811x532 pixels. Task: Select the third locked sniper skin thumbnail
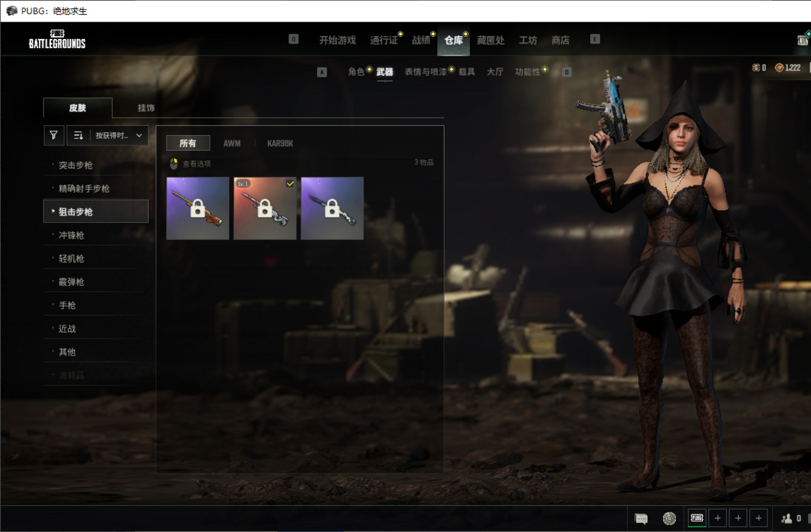coord(332,209)
